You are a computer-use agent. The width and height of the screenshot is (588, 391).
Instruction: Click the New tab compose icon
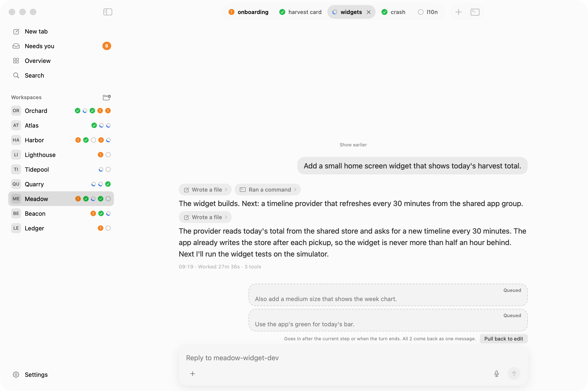(16, 31)
